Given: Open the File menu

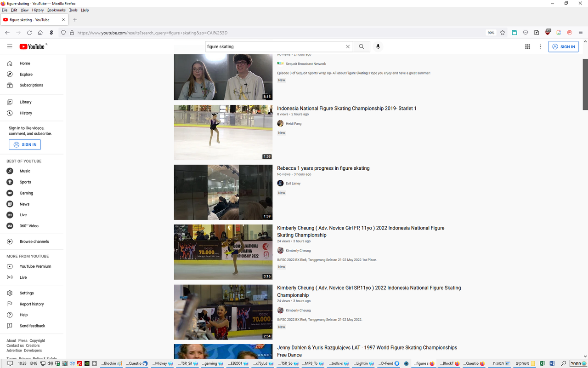Looking at the screenshot, I should pos(5,10).
